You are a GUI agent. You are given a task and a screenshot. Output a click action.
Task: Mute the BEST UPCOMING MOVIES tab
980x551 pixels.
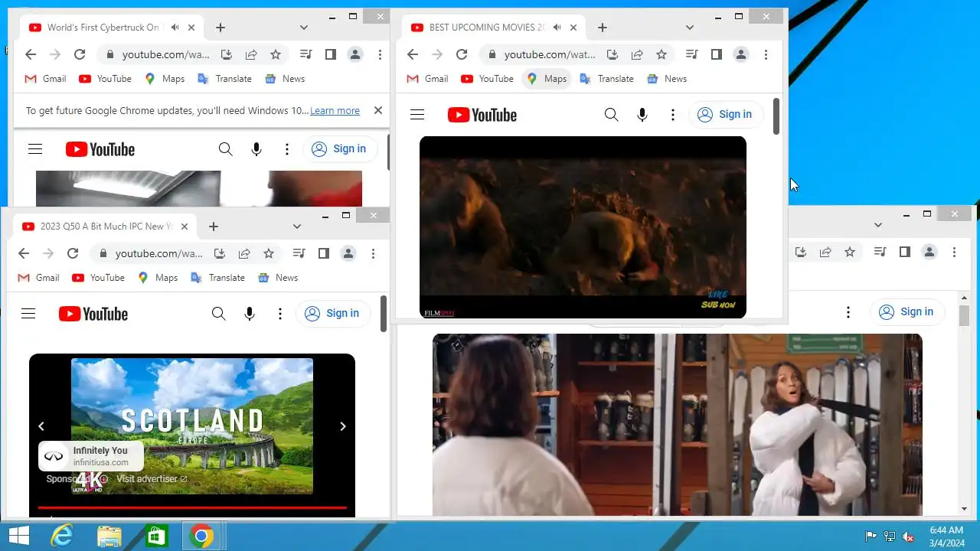557,28
